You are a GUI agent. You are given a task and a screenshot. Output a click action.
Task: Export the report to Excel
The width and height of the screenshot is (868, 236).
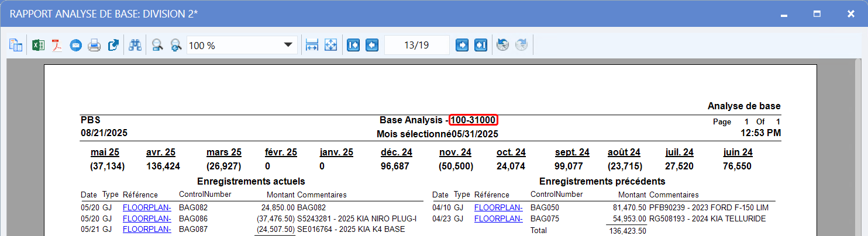[x=38, y=45]
